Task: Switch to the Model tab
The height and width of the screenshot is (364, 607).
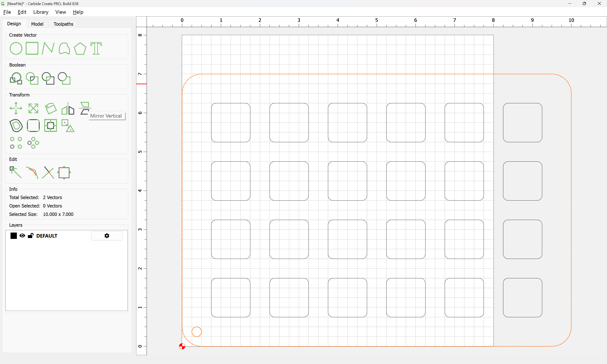Action: [x=37, y=24]
